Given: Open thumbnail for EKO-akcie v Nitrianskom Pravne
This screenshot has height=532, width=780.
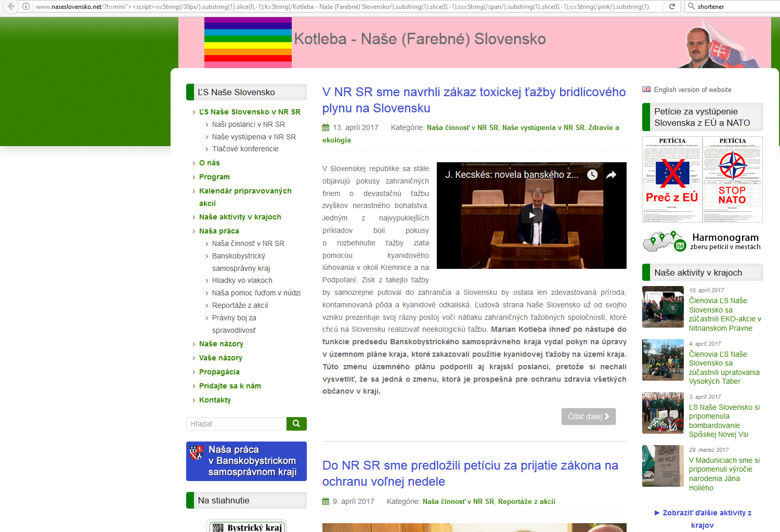Looking at the screenshot, I should click(x=663, y=307).
